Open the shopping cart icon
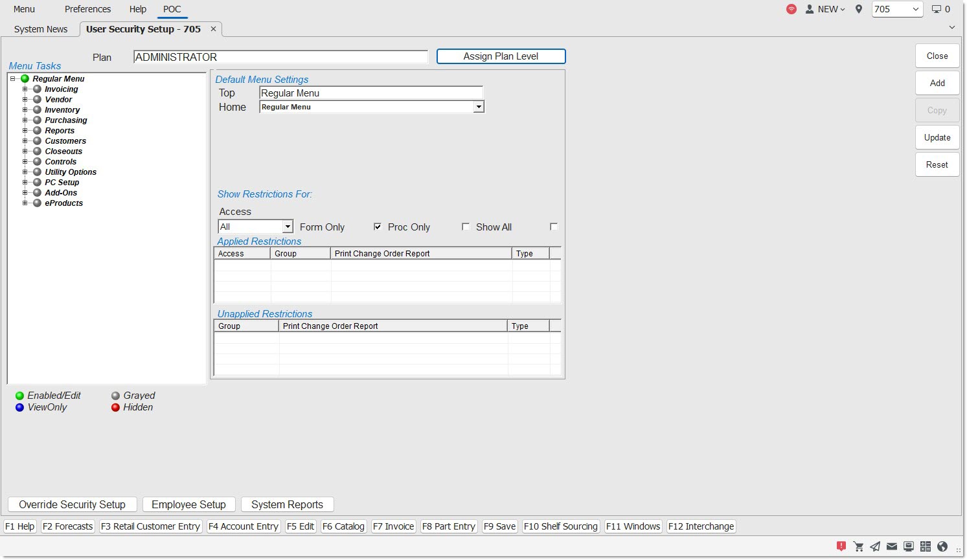967x560 pixels. (858, 546)
